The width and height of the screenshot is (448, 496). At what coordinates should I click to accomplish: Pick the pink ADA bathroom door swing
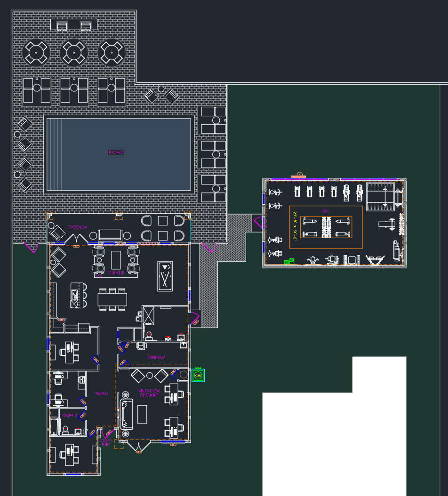point(82,416)
